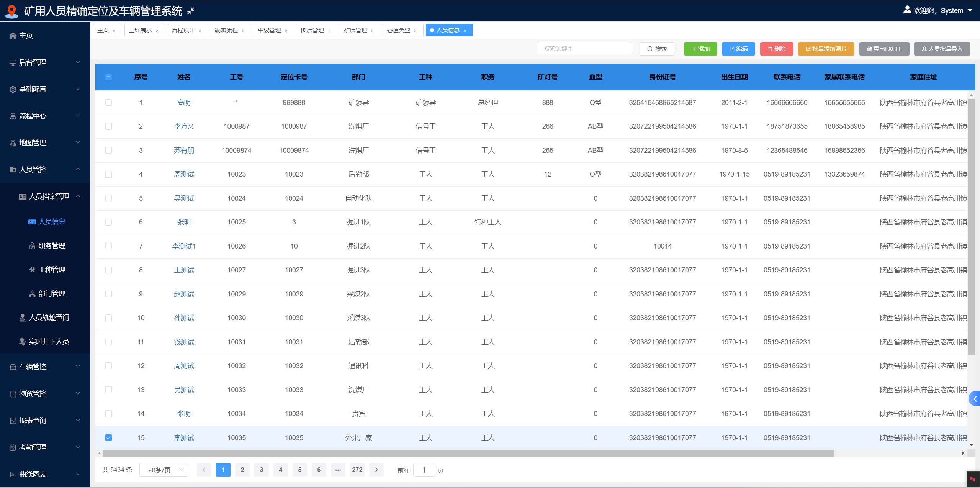
Task: Click the shrink fullscreen icon beside title
Action: point(191,11)
